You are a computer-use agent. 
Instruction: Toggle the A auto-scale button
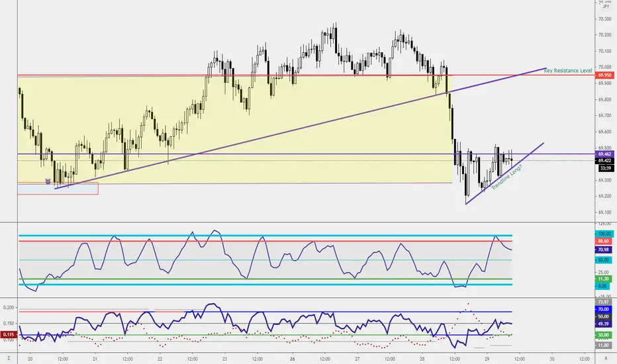pyautogui.click(x=606, y=359)
